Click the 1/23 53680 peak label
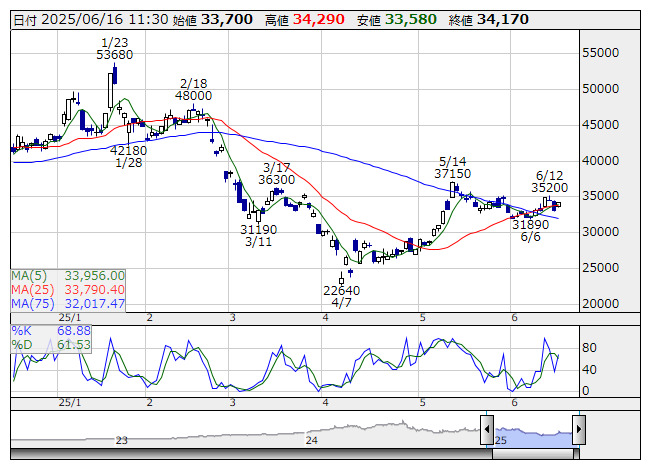The height and width of the screenshot is (470, 653). point(115,49)
